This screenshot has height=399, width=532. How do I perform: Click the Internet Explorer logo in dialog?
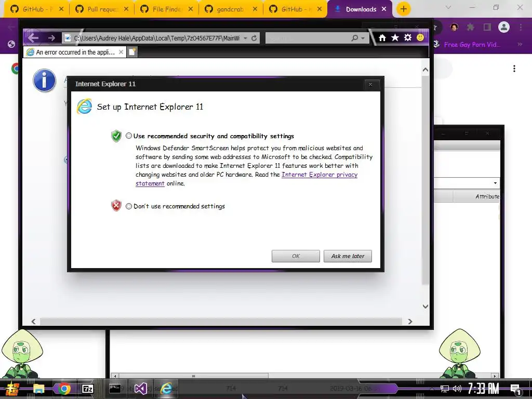click(x=85, y=106)
